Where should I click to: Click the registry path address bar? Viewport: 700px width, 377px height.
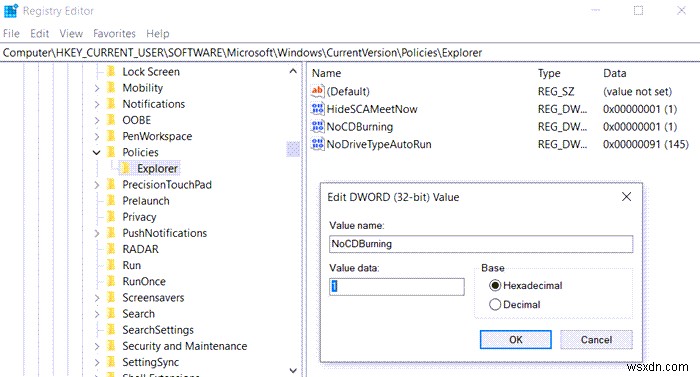point(350,53)
